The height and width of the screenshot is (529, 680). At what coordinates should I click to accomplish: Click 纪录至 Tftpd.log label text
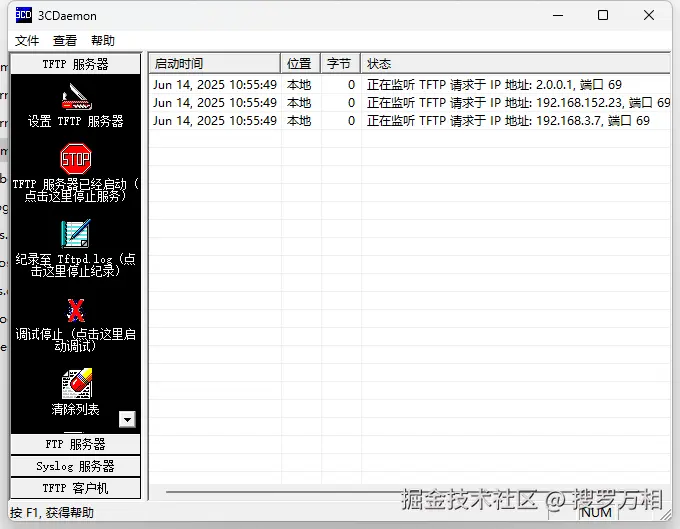point(75,265)
